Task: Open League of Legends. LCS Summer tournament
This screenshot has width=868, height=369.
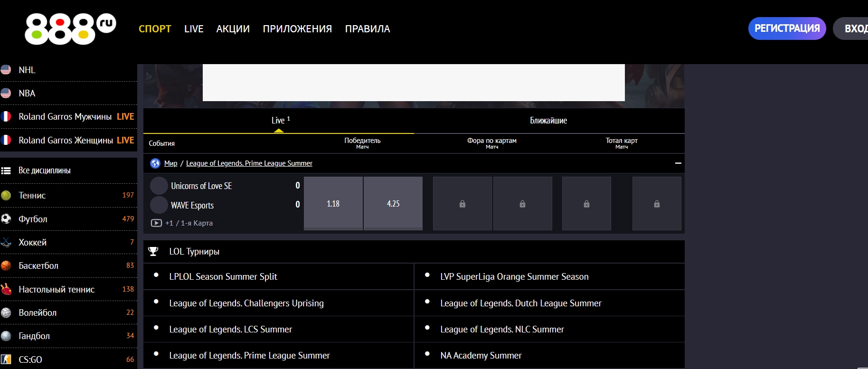Action: click(230, 329)
